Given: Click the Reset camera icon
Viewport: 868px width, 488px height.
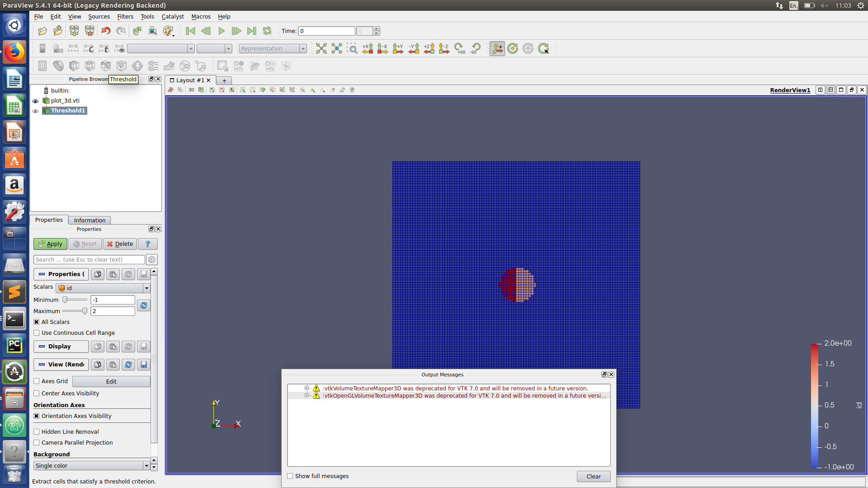Looking at the screenshot, I should pos(321,48).
